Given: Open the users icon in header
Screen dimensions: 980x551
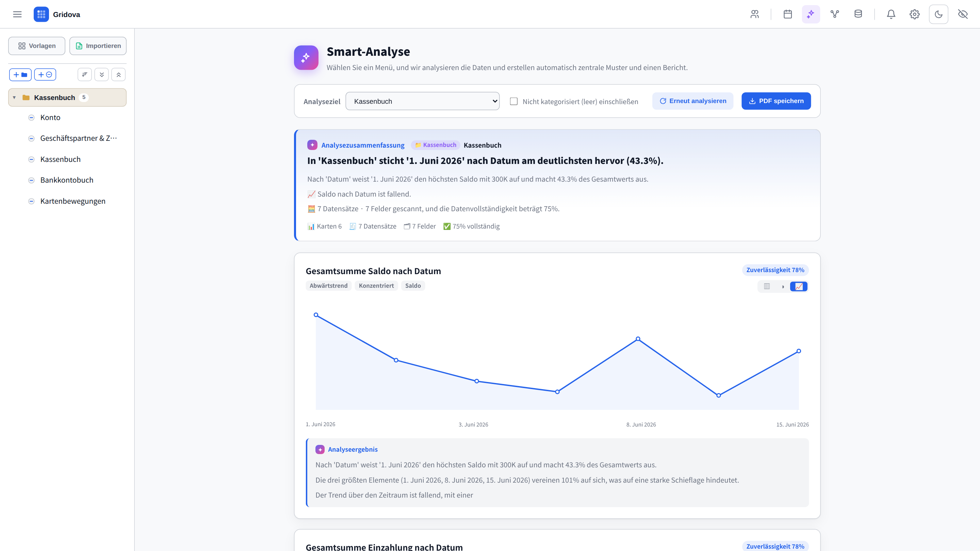Looking at the screenshot, I should (755, 14).
